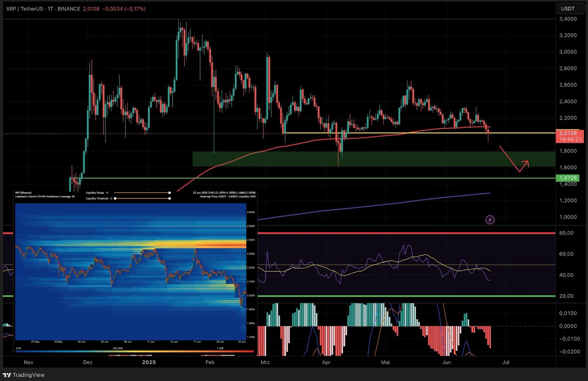Open the USDT currency selector
This screenshot has height=381, width=588.
570,8
